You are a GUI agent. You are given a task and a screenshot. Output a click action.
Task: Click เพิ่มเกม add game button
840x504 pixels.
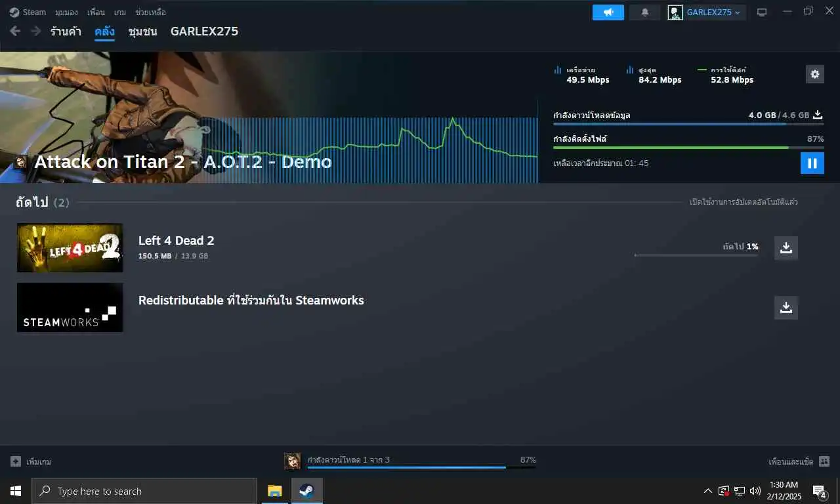coord(31,461)
